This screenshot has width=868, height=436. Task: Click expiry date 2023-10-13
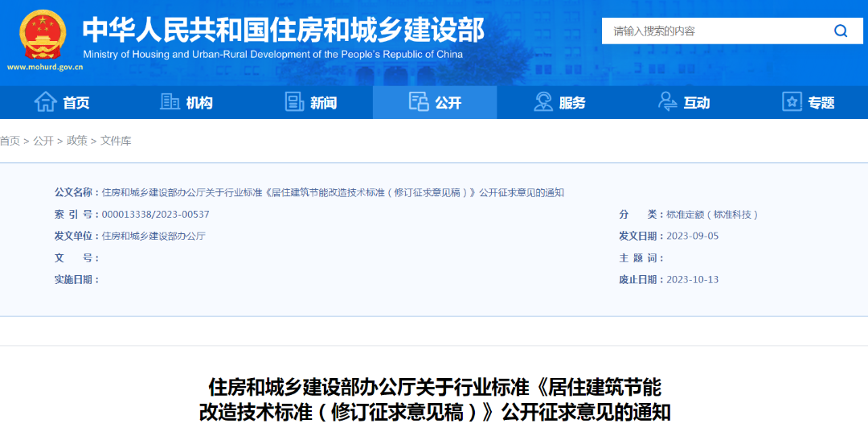pos(693,280)
